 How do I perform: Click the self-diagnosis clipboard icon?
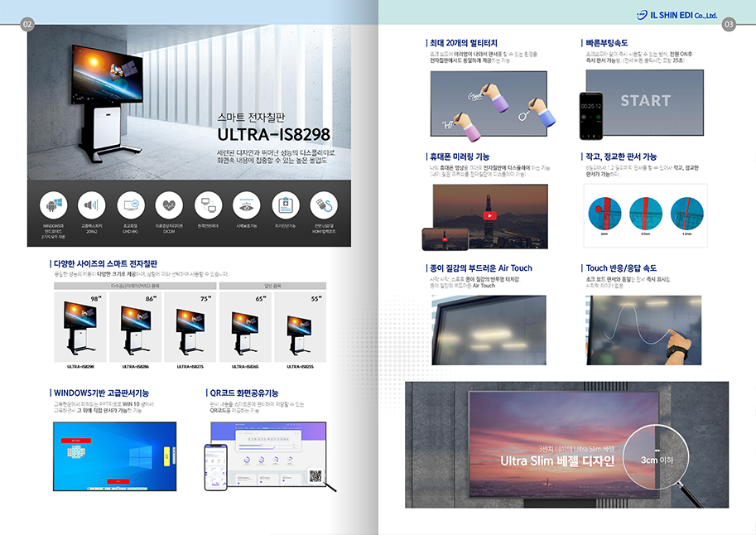point(286,205)
